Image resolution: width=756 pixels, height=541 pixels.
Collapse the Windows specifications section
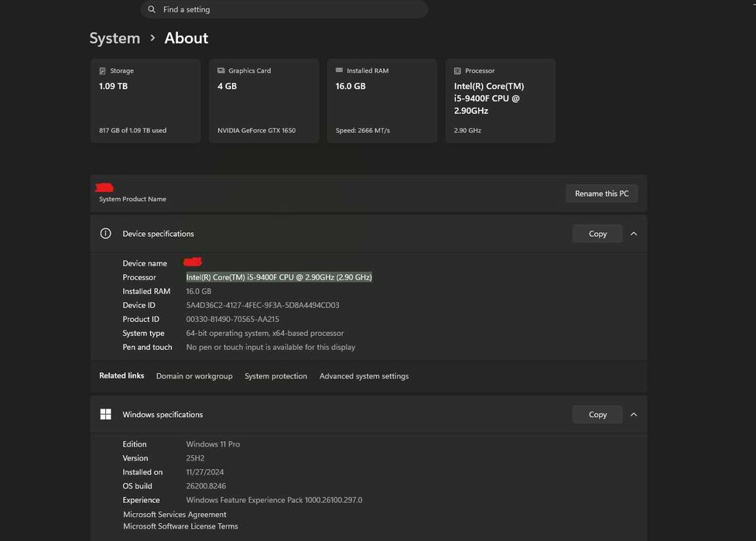[x=634, y=415]
